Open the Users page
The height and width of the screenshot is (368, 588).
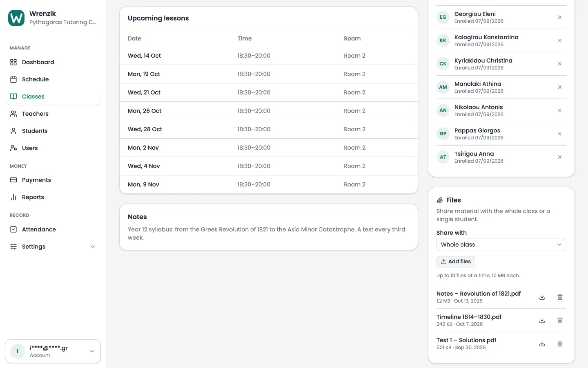(x=53, y=148)
